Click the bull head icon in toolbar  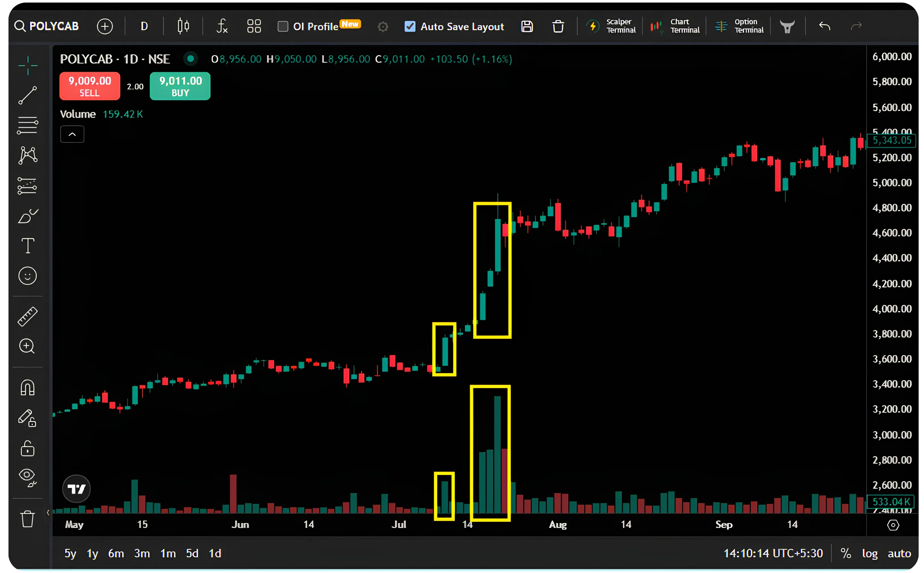coord(787,27)
